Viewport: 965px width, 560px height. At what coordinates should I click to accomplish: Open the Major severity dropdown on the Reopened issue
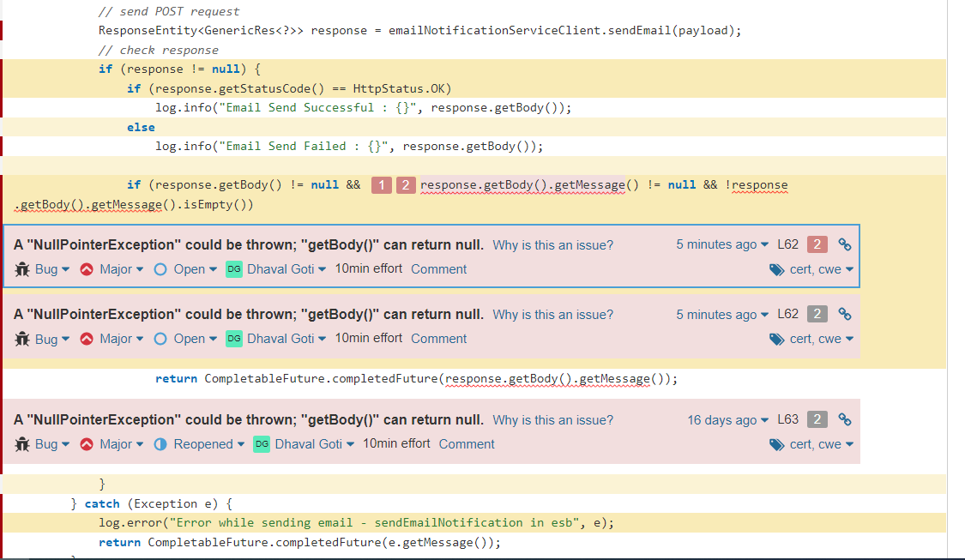pyautogui.click(x=121, y=444)
